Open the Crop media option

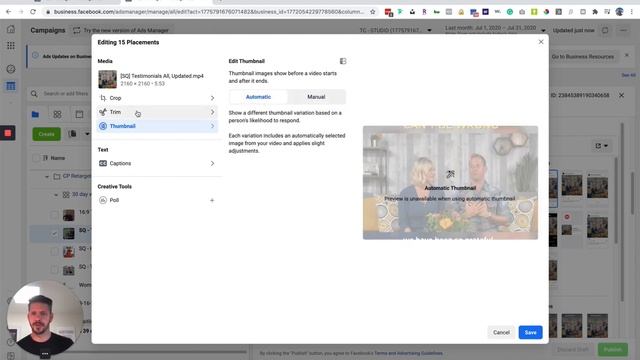tap(157, 98)
